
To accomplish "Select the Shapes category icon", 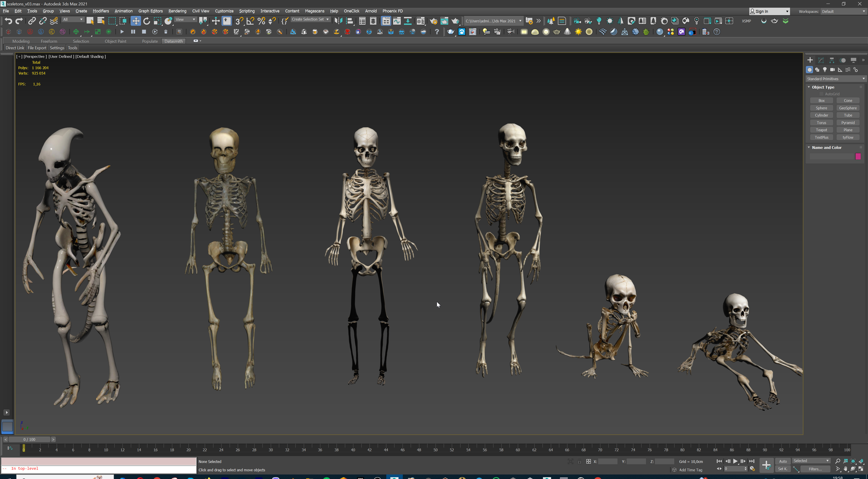I will 817,70.
